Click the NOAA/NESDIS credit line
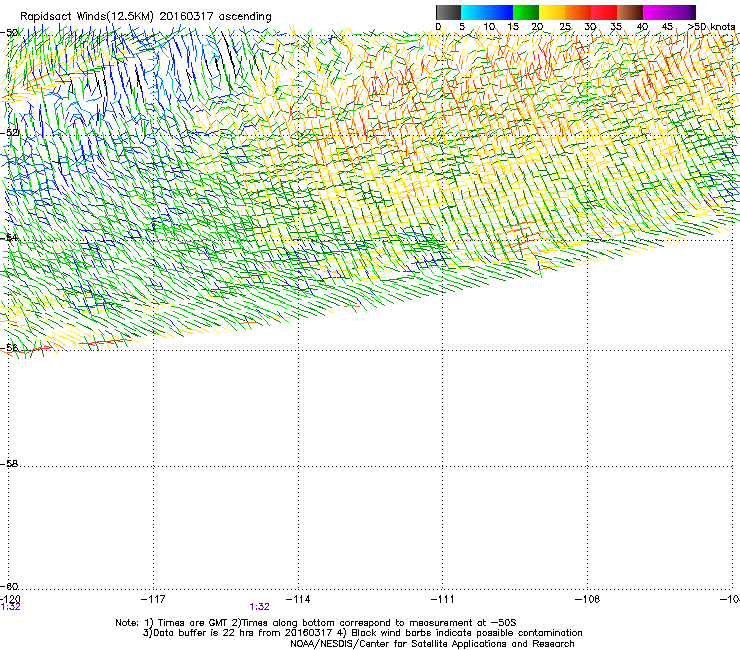740x650 pixels. (x=432, y=644)
